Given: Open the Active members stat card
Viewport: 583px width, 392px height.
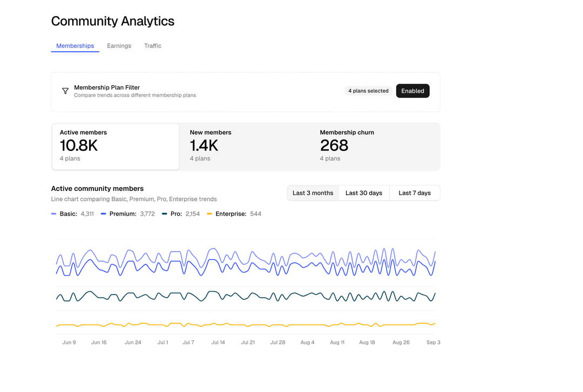Looking at the screenshot, I should click(x=115, y=146).
